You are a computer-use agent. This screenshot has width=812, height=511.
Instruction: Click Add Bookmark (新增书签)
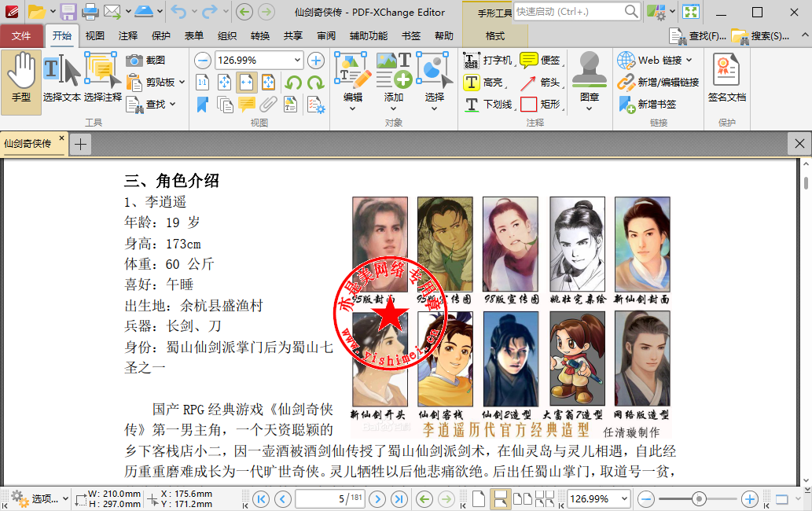point(648,104)
